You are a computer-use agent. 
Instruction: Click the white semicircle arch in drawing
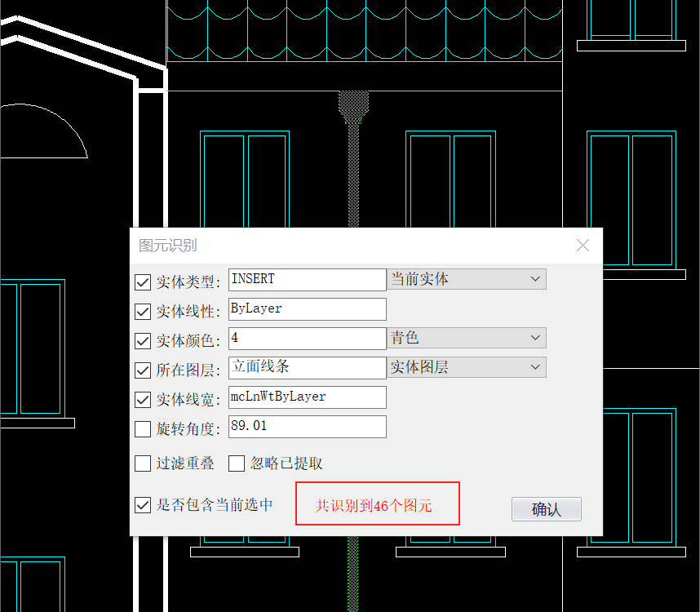44,131
